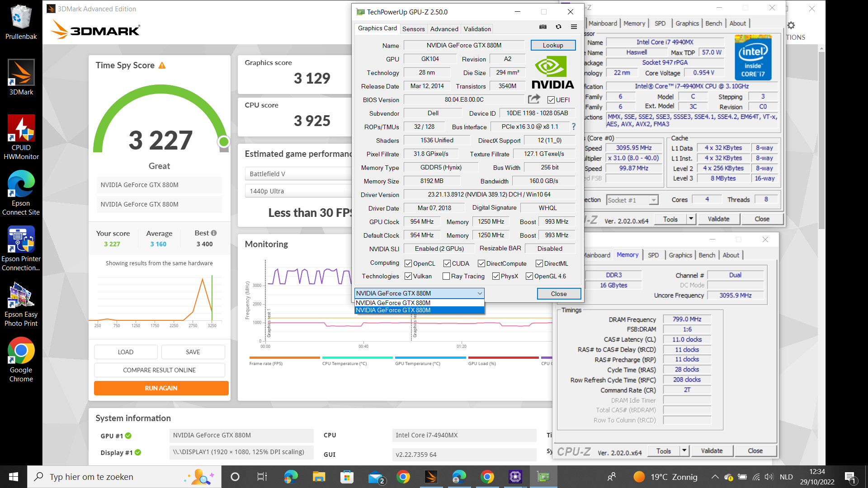Collapse the GPU selection dropdown in GPU-Z

tap(480, 293)
